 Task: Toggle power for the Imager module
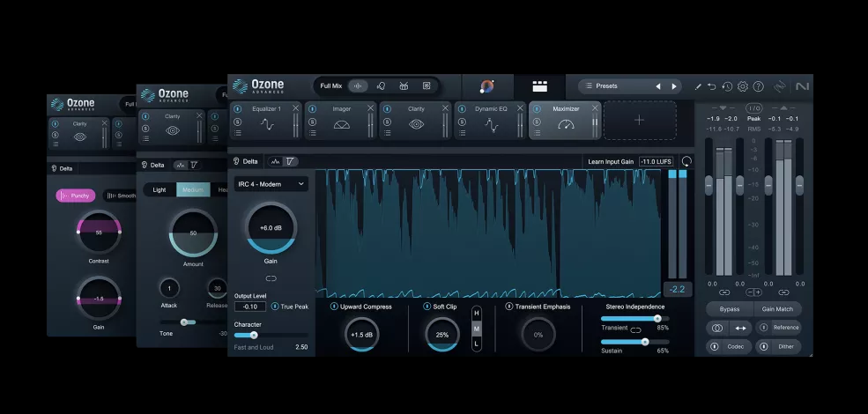coord(312,109)
